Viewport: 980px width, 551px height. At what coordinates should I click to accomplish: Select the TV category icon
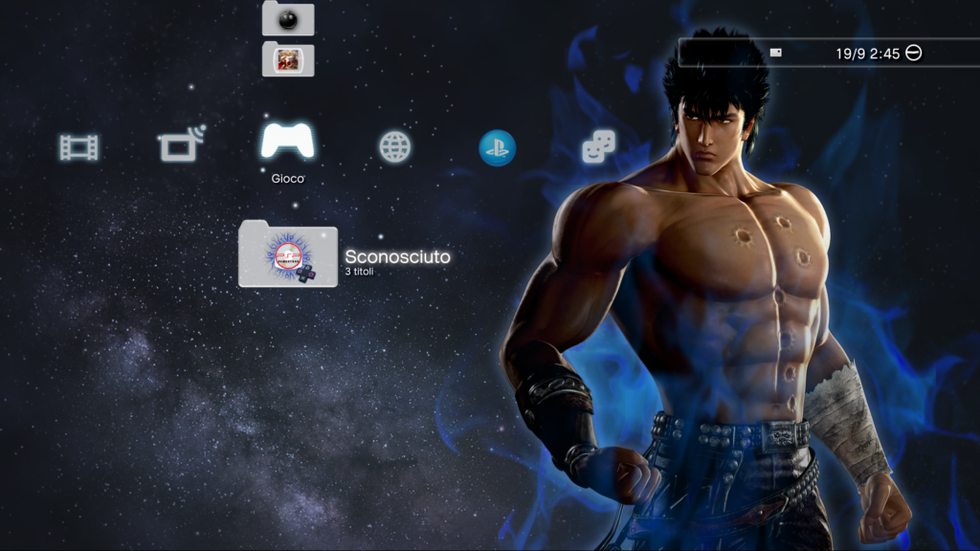pyautogui.click(x=181, y=143)
